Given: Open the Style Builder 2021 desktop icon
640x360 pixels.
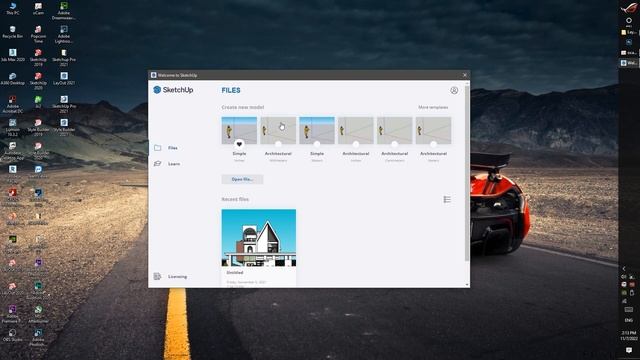Looking at the screenshot, I should coord(64,127).
